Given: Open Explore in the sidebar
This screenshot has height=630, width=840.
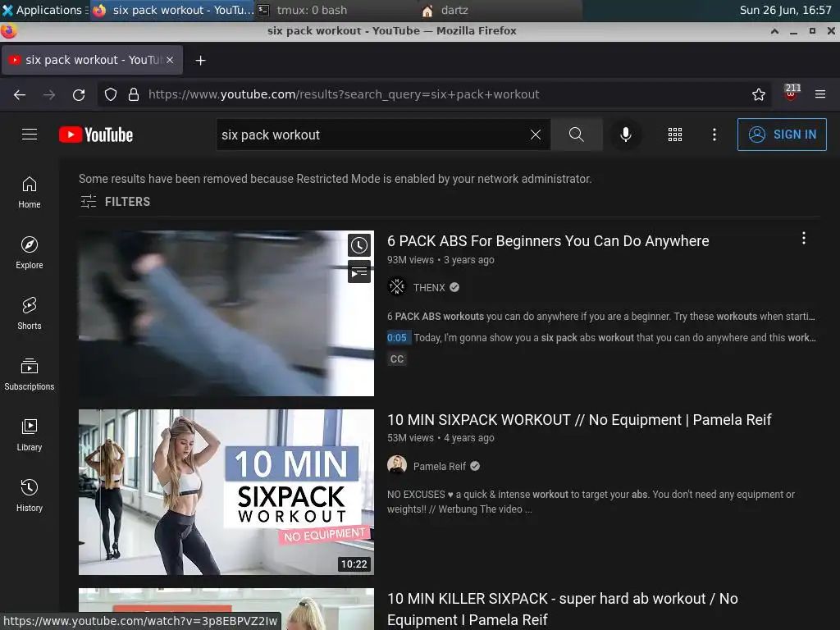Looking at the screenshot, I should pyautogui.click(x=30, y=253).
